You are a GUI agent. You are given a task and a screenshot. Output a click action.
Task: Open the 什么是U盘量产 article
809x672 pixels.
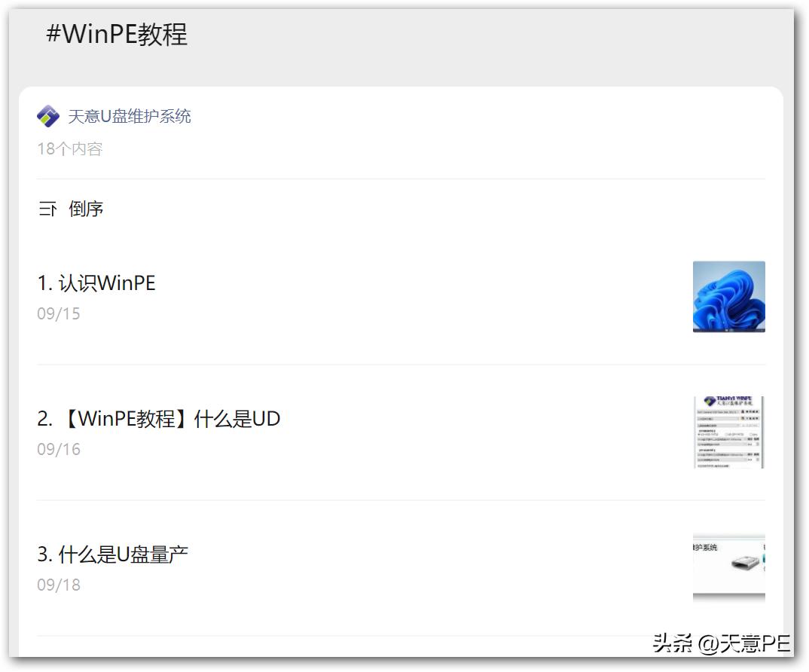(114, 553)
